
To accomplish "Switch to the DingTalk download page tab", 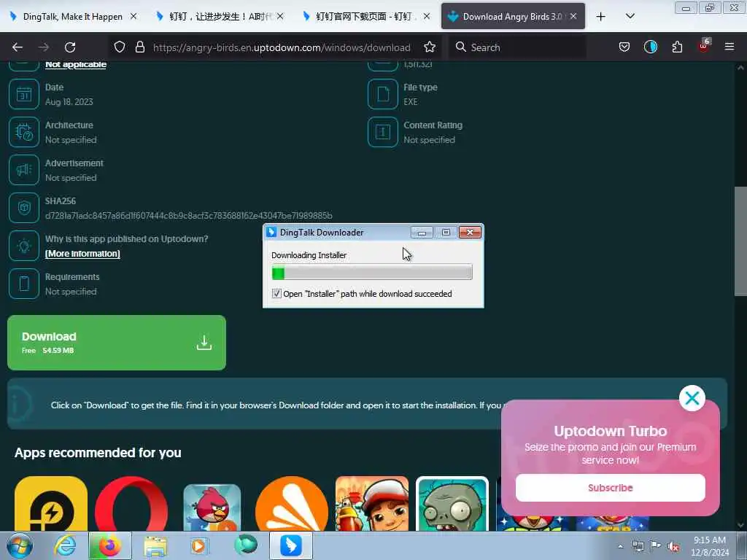I will (x=366, y=17).
